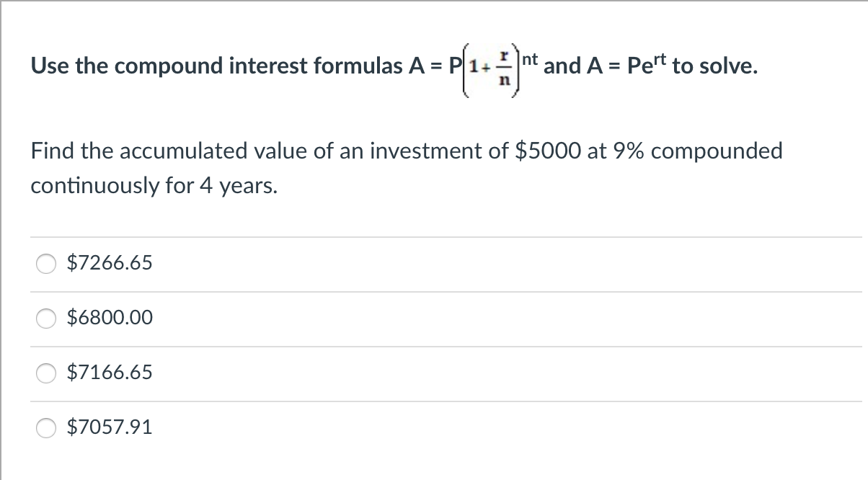Click the third answer row
Viewport: 868px width, 480px height.
click(288, 373)
